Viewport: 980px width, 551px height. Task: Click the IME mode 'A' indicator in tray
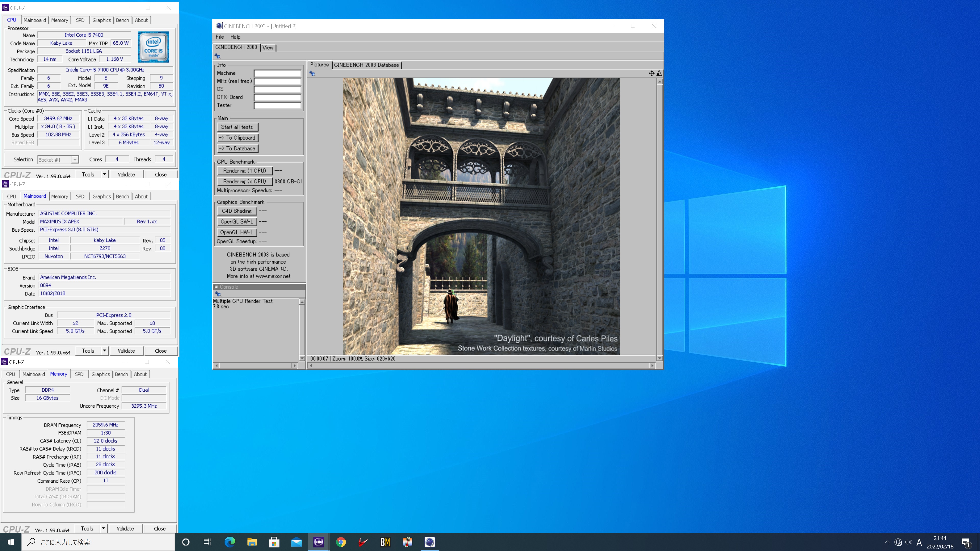919,542
